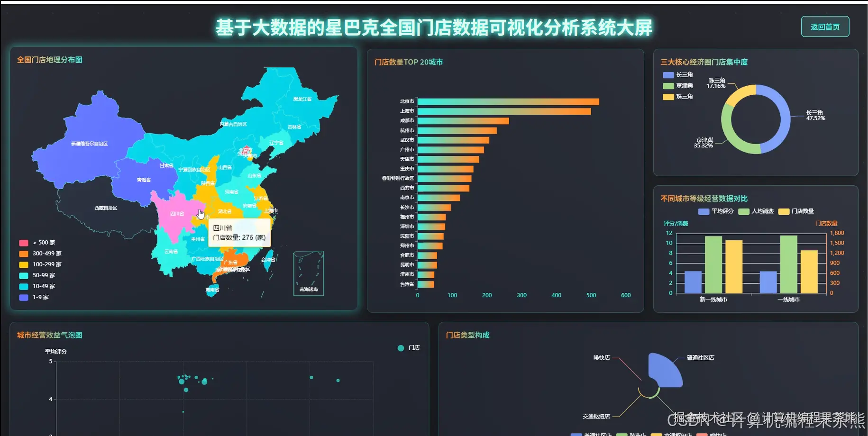
Task: Select the 100-299 家 map range swatch
Action: (x=24, y=264)
